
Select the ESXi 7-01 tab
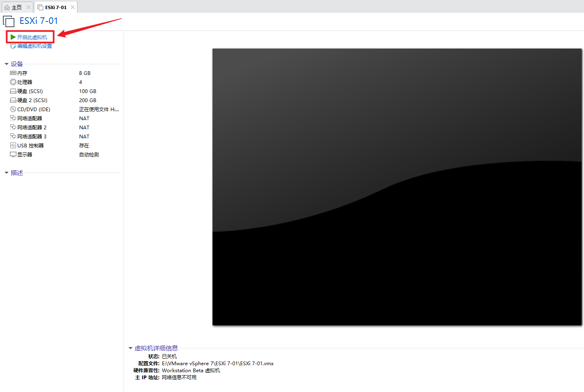(56, 7)
